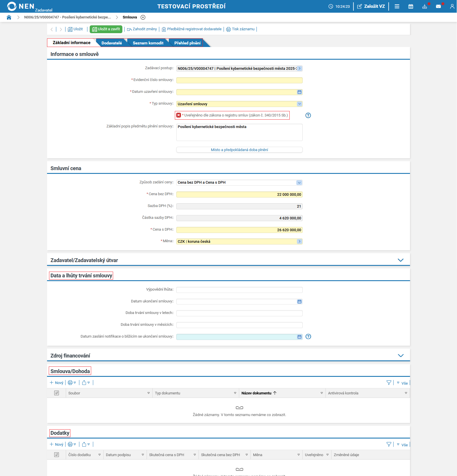Click the Uložit a zavřít button
The width and height of the screenshot is (457, 476).
[x=106, y=29]
